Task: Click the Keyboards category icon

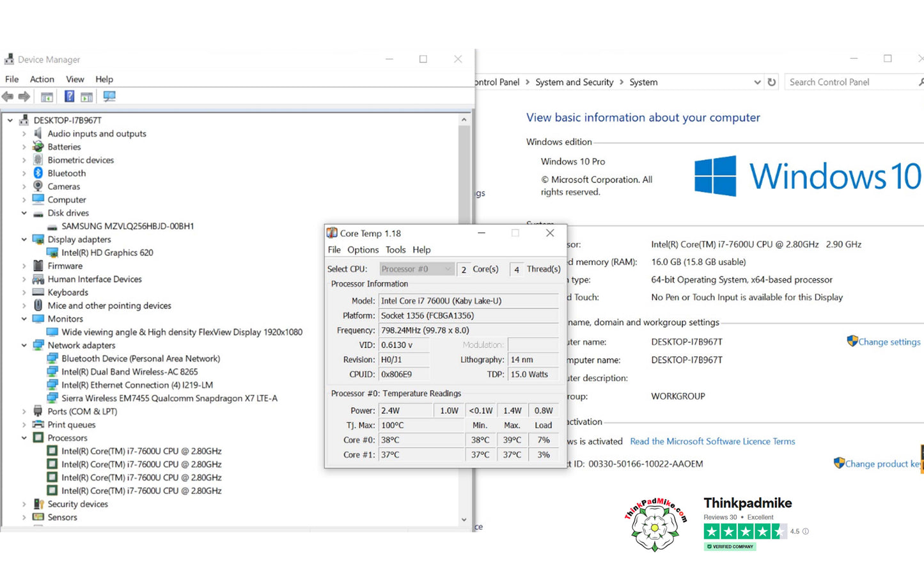Action: coord(38,292)
